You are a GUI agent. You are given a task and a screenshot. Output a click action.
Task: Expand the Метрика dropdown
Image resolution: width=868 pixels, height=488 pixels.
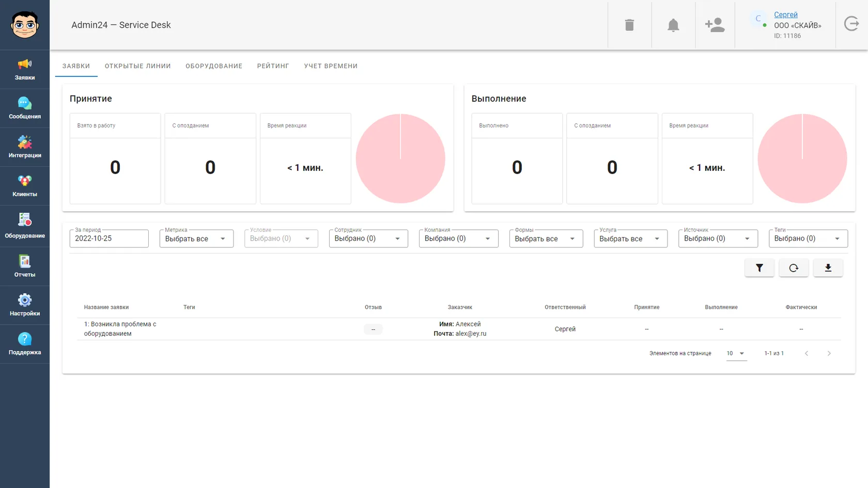(196, 239)
